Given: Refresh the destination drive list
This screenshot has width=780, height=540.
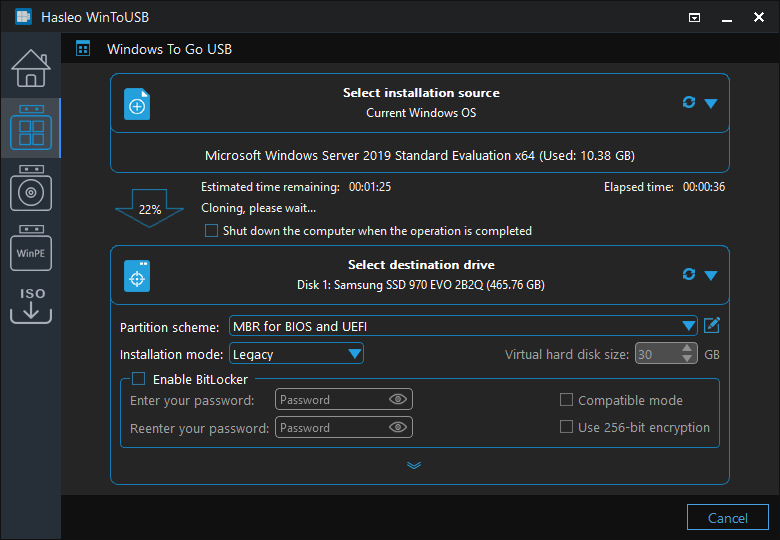Looking at the screenshot, I should point(688,274).
